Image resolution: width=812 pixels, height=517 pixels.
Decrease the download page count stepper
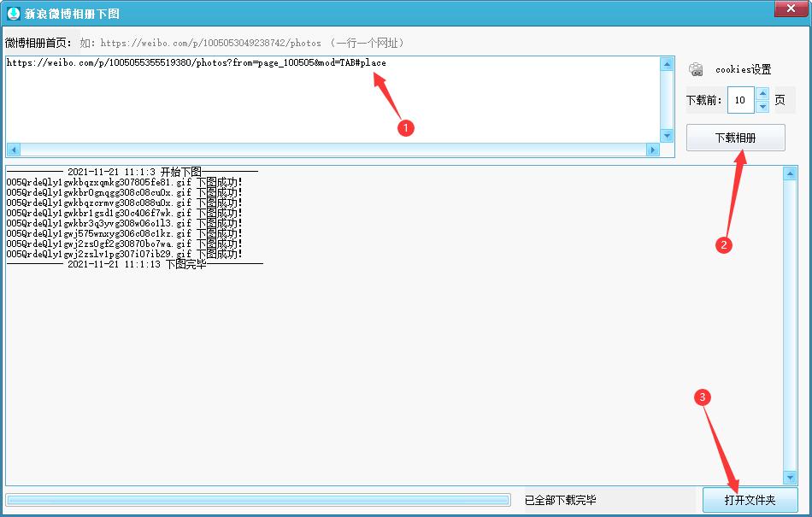pos(762,106)
